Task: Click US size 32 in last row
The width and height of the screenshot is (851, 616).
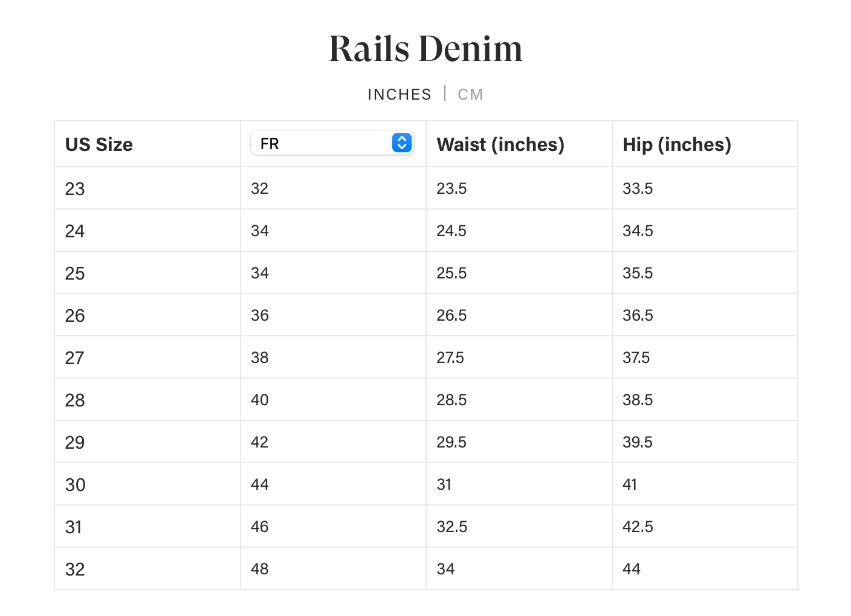Action: click(x=75, y=569)
